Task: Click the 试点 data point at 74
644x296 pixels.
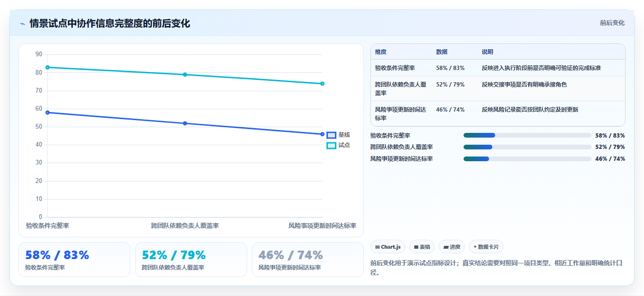Action: (x=322, y=84)
